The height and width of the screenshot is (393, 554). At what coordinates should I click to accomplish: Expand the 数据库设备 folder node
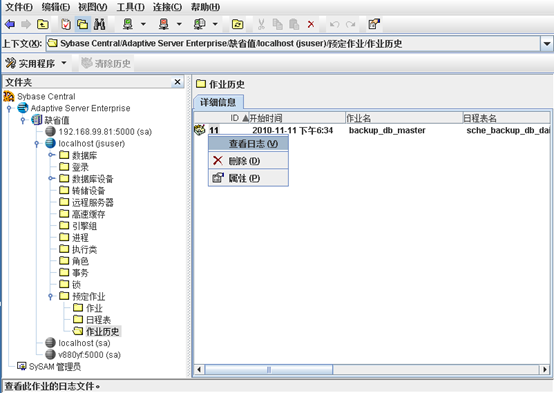(x=51, y=178)
